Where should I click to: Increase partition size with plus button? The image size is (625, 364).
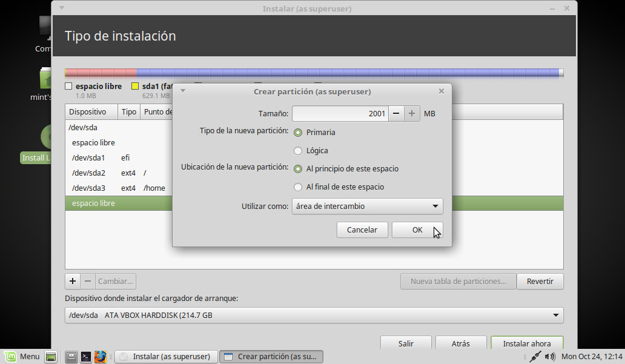pyautogui.click(x=412, y=113)
